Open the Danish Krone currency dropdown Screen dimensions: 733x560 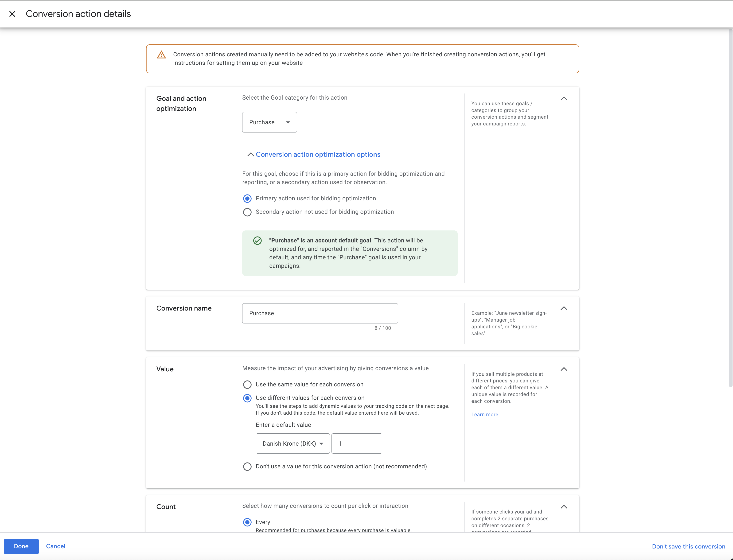click(x=292, y=443)
